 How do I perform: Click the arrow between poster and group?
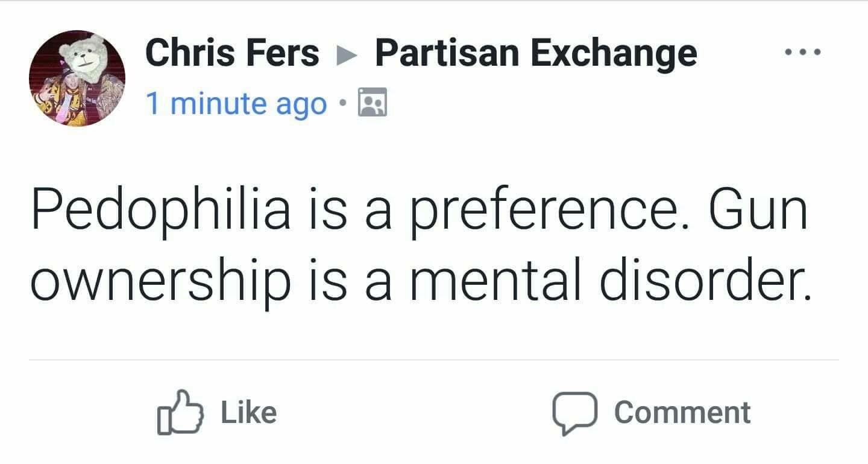pyautogui.click(x=347, y=54)
